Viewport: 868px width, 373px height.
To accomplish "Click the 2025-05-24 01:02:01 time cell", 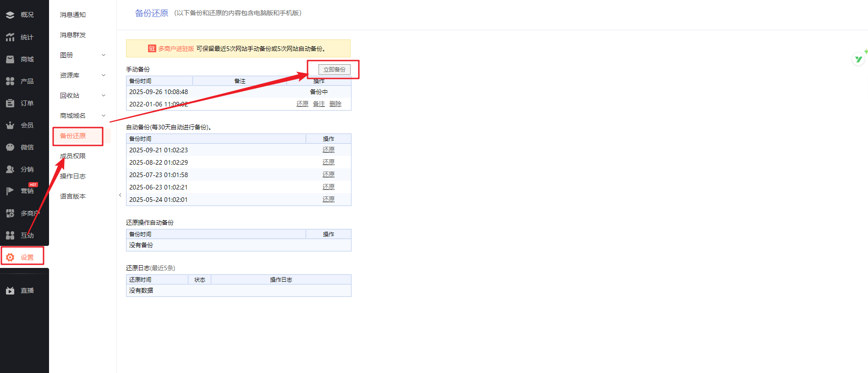I will (x=159, y=200).
